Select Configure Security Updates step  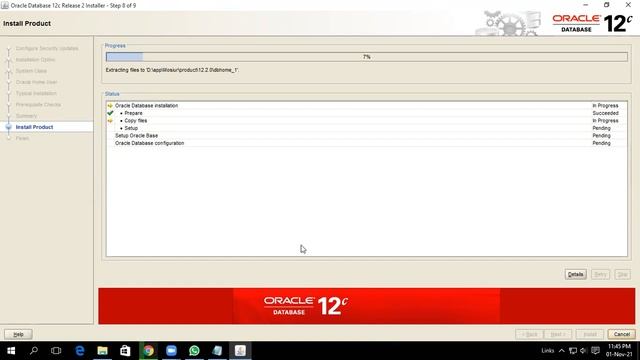47,48
